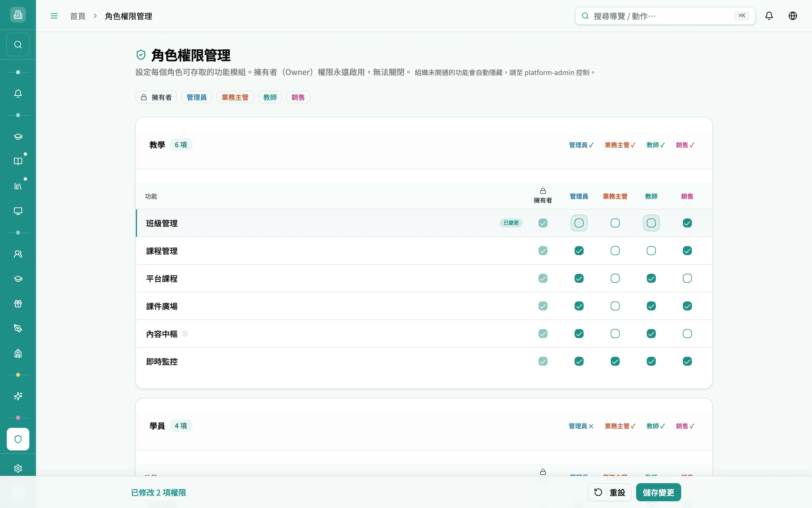Screen dimensions: 812x508
Task: Open the library shelves icon in sidebar
Action: (18, 186)
